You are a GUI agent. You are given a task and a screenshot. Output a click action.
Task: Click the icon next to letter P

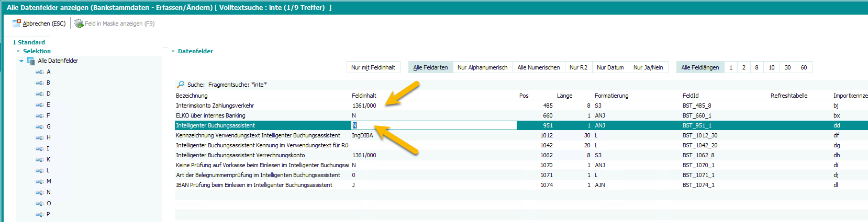pyautogui.click(x=39, y=215)
